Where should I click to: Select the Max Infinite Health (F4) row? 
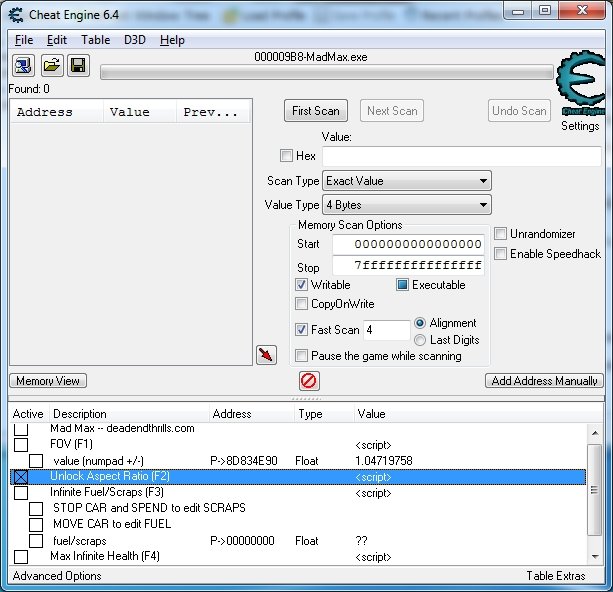click(298, 557)
